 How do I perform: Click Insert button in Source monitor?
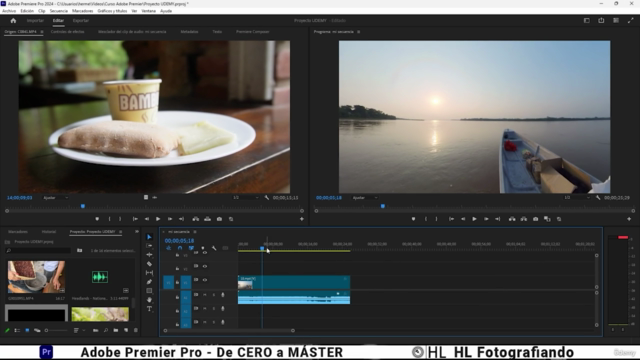click(196, 219)
